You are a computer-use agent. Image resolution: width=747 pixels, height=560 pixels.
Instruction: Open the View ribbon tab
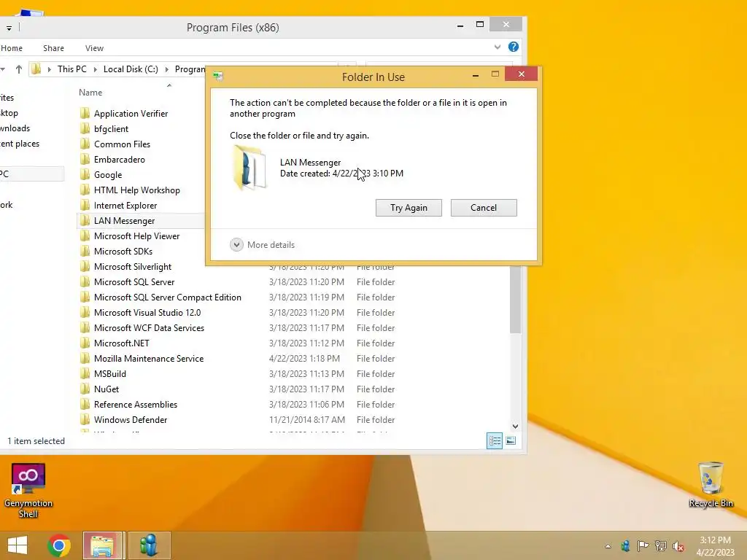94,48
